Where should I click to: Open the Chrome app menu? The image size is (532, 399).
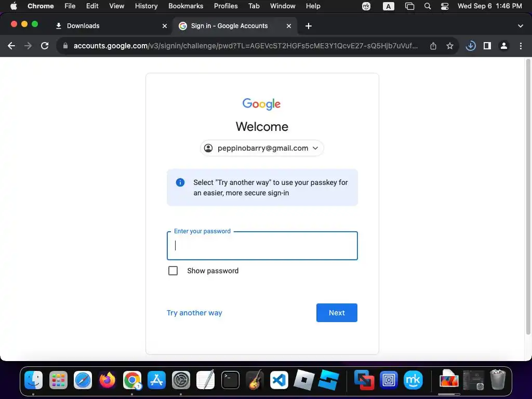[41, 6]
